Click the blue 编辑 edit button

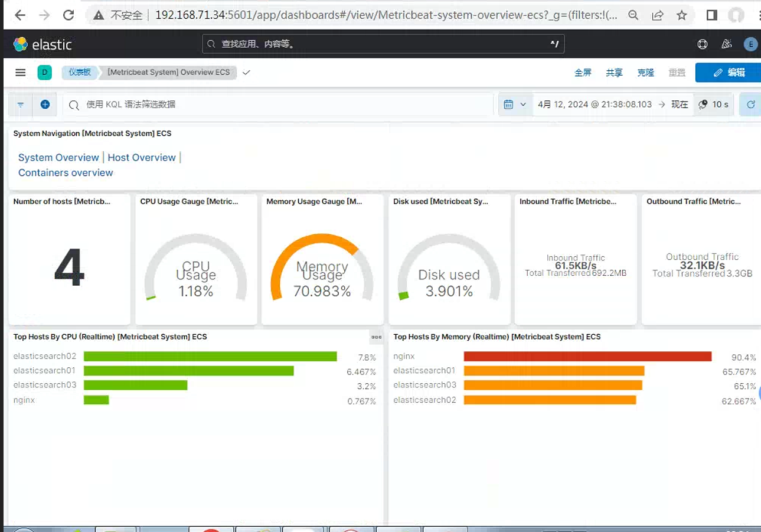tap(729, 73)
